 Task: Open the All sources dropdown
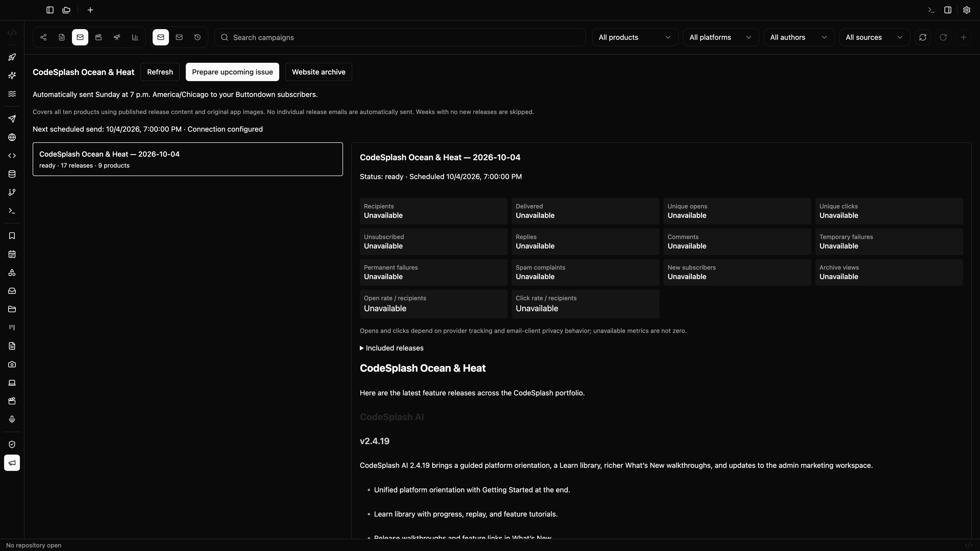(x=874, y=37)
